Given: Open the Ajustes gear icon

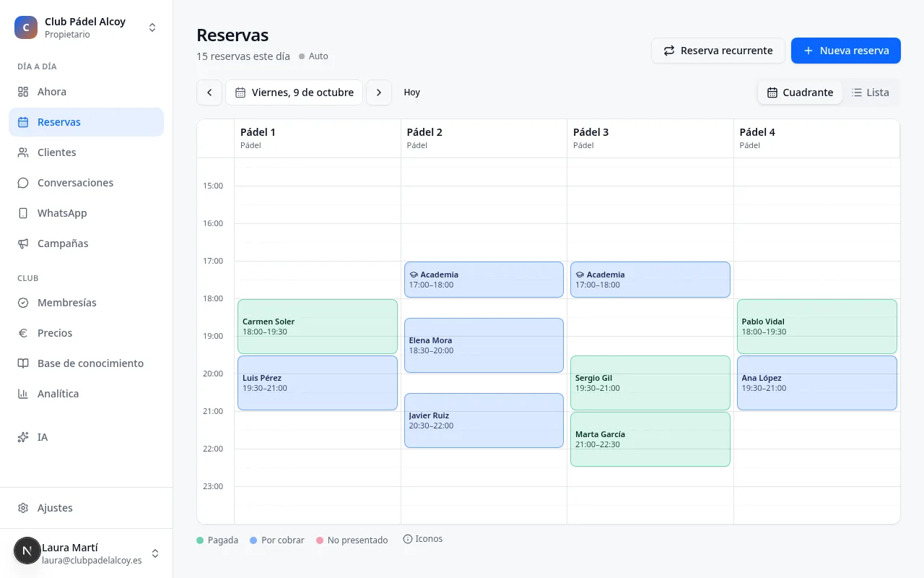Looking at the screenshot, I should (23, 508).
